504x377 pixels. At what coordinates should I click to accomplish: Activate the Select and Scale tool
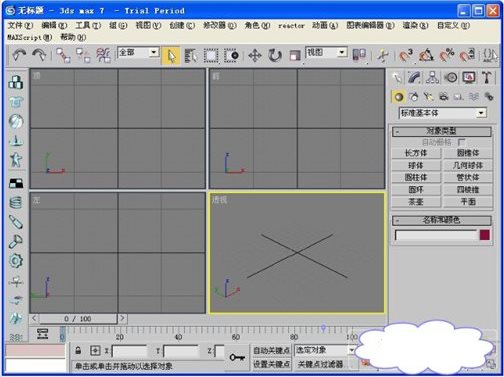click(295, 56)
